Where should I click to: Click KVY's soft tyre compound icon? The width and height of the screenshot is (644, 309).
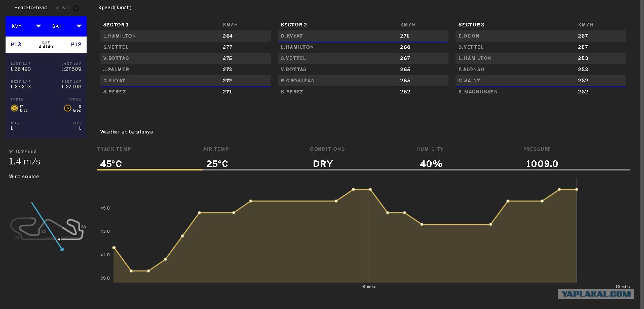[x=14, y=108]
